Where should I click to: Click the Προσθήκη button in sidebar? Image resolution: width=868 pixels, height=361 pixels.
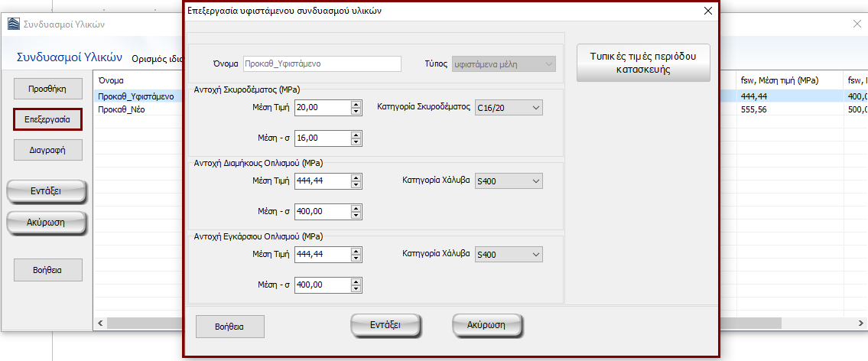pyautogui.click(x=47, y=88)
